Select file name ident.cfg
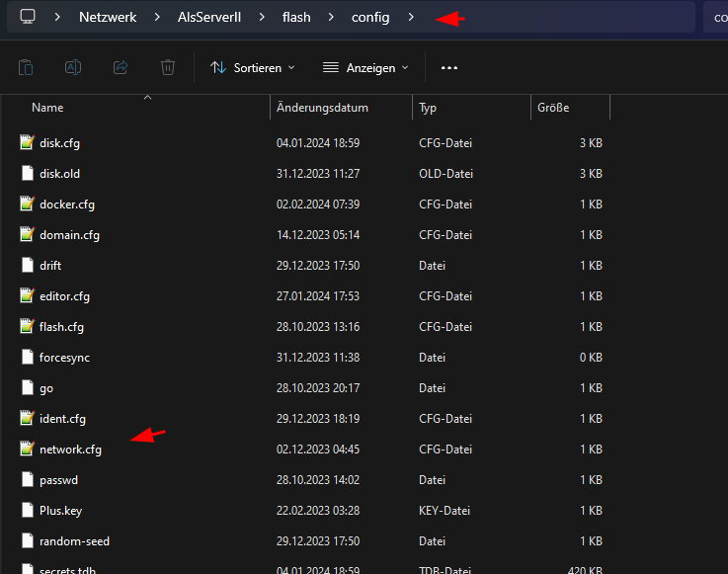The image size is (728, 574). point(62,419)
